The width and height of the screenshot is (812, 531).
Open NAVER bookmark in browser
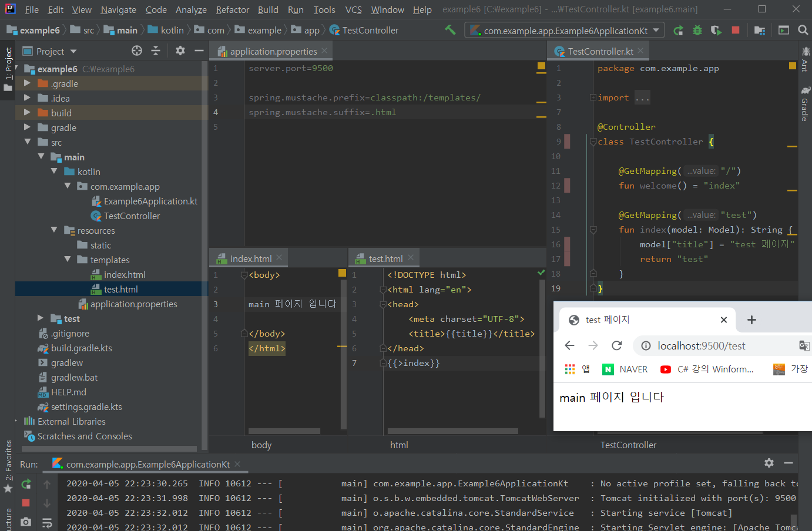pos(625,369)
